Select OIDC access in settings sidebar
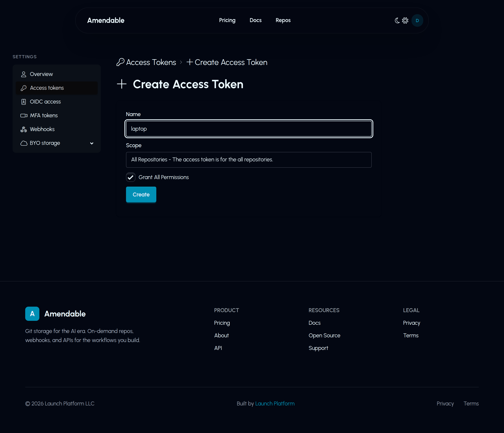 tap(57, 102)
